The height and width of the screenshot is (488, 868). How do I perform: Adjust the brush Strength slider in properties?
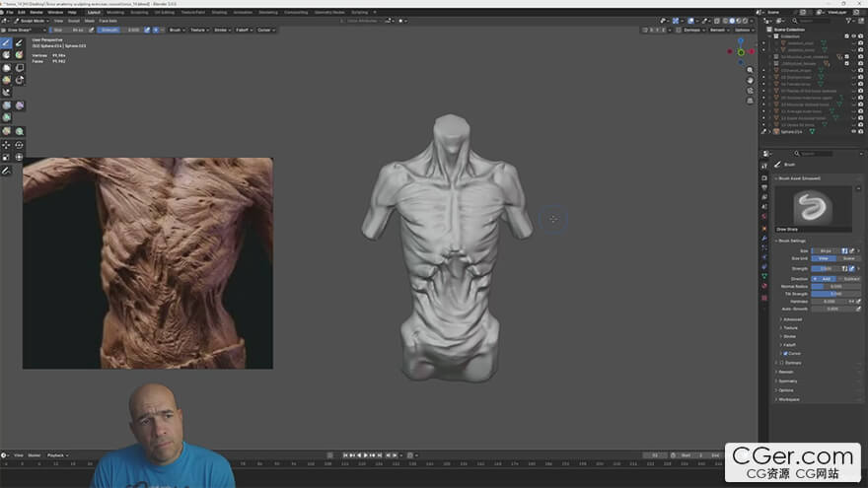click(827, 268)
